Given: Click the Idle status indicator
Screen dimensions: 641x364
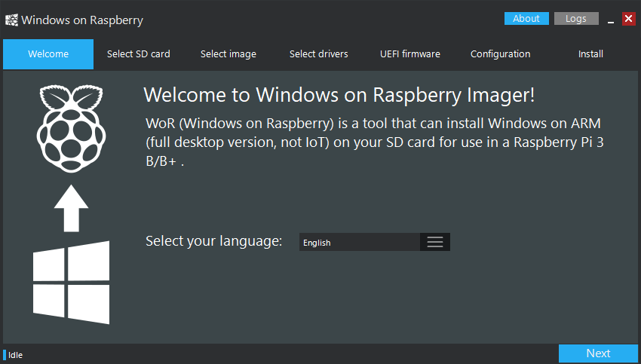Looking at the screenshot, I should [15, 355].
